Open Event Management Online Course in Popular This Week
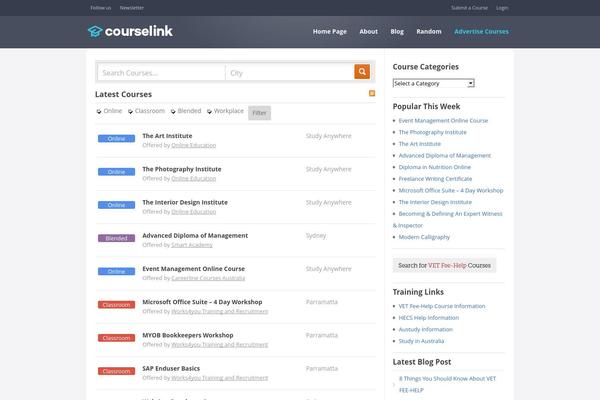Viewport: 600px width, 400px height. (443, 121)
